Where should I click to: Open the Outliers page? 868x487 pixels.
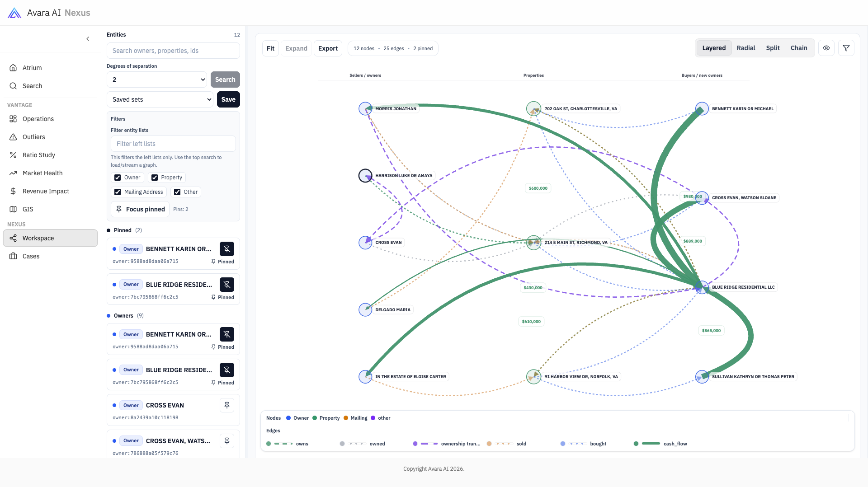pos(33,137)
